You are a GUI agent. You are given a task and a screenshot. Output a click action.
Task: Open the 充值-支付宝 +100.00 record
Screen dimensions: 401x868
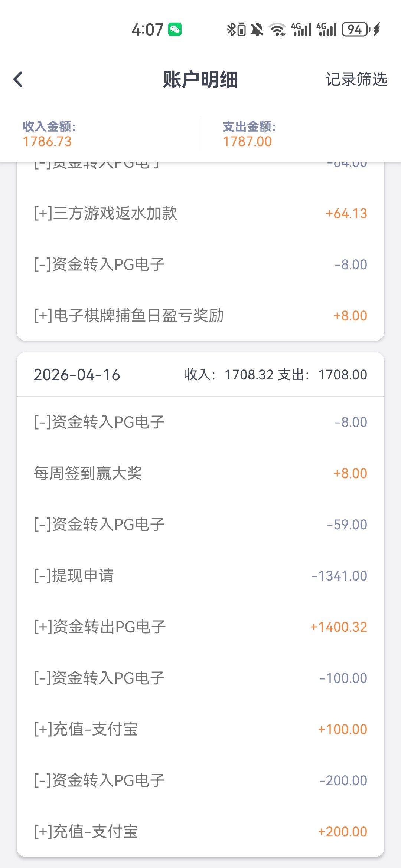click(x=200, y=729)
